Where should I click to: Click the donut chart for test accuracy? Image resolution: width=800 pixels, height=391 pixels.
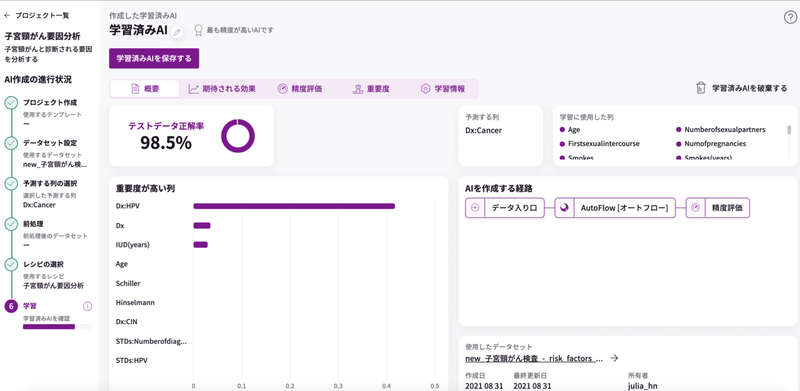238,136
